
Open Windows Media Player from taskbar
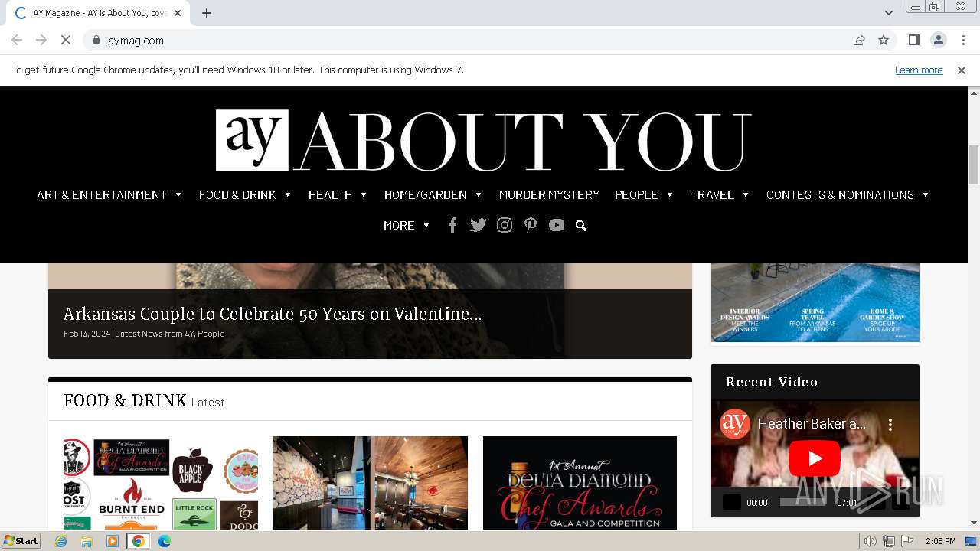113,541
